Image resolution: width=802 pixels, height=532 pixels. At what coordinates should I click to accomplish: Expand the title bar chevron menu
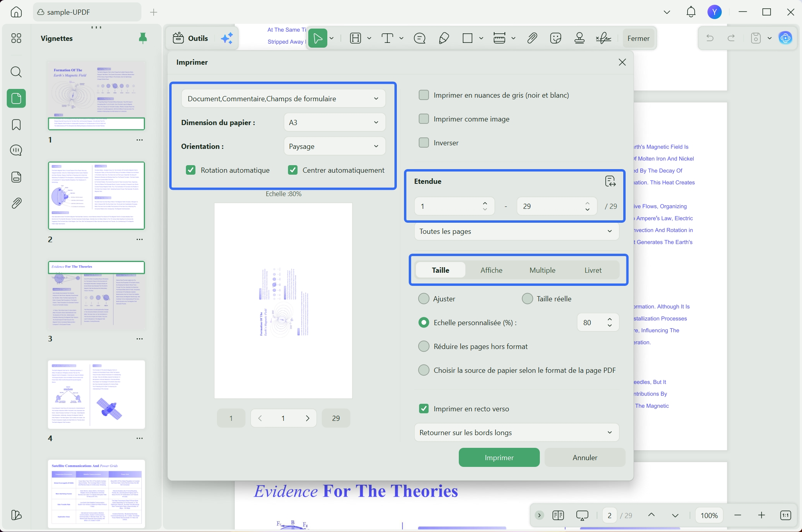667,12
